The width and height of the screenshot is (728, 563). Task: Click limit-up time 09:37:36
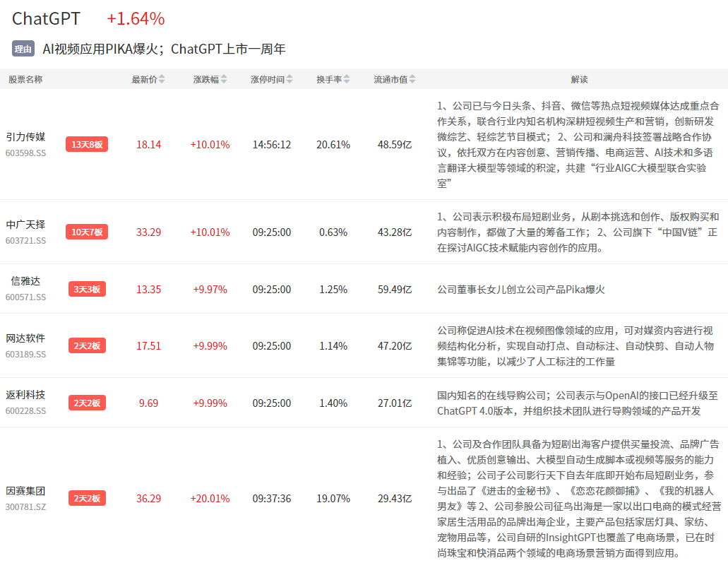(x=272, y=499)
